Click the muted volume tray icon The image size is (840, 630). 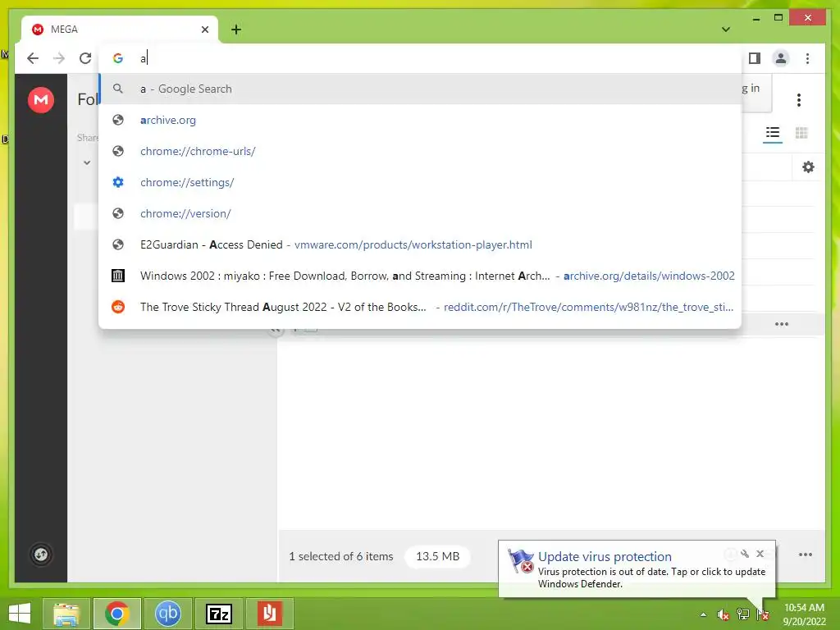[x=723, y=614]
